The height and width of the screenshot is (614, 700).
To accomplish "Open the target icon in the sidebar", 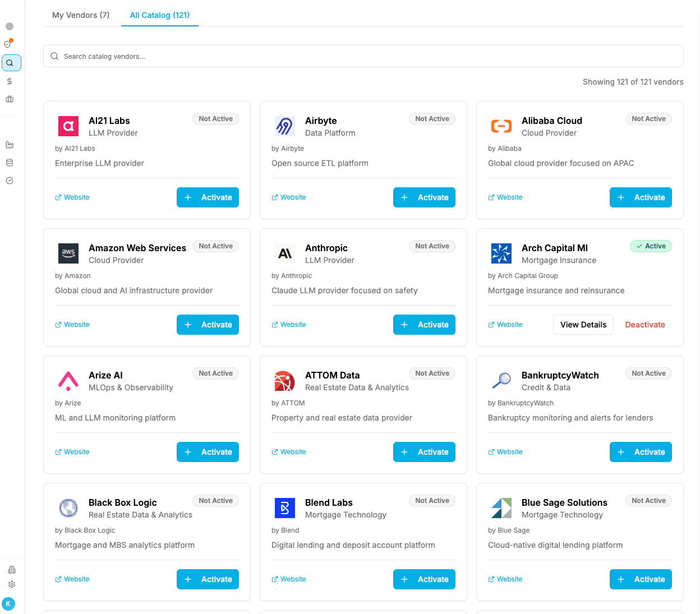I will (x=10, y=26).
